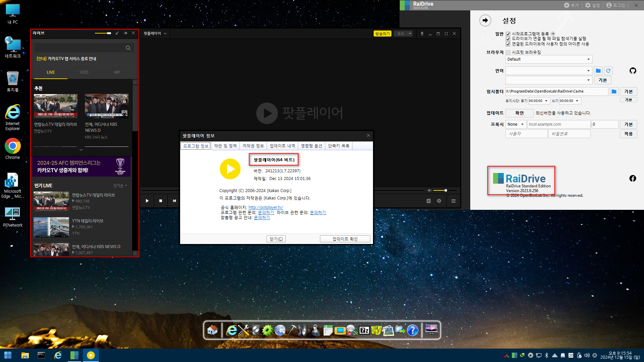Screen dimensions: 644x362
Task: Switch to the VOD tab
Action: 84,72
